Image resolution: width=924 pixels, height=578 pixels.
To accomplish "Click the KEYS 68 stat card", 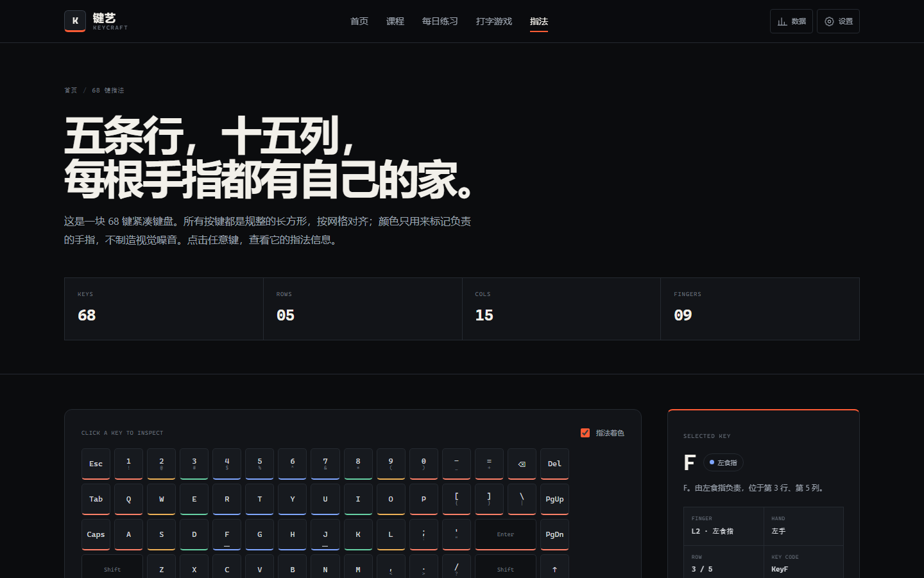I will [x=164, y=309].
